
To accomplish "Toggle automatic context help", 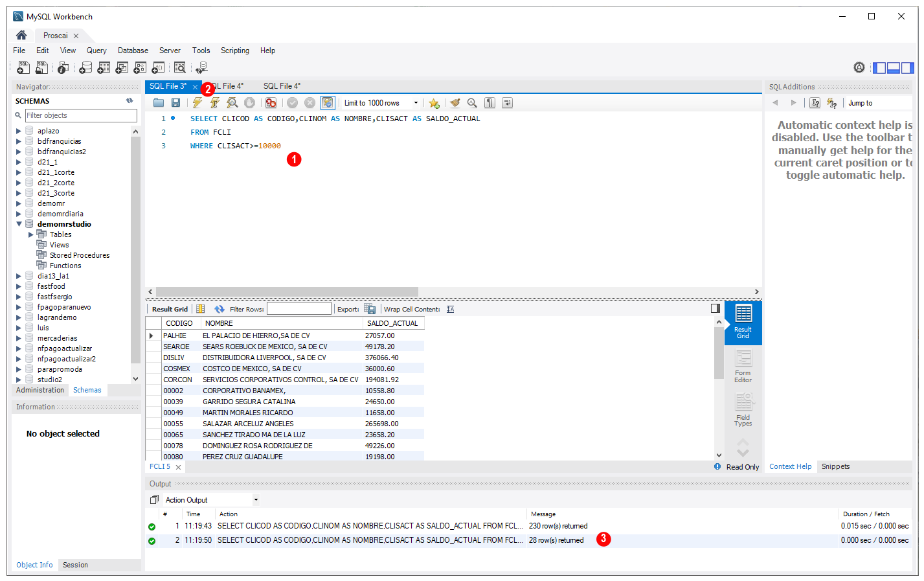I will [x=832, y=103].
